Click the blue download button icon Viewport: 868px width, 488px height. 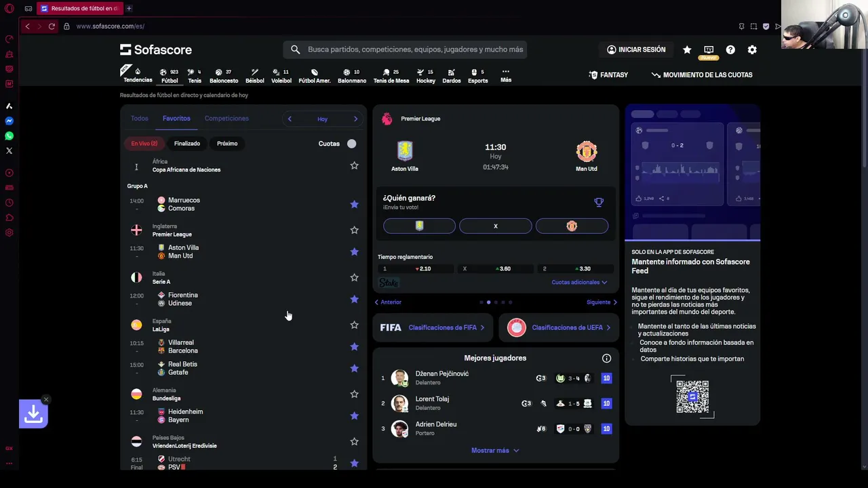coord(33,414)
